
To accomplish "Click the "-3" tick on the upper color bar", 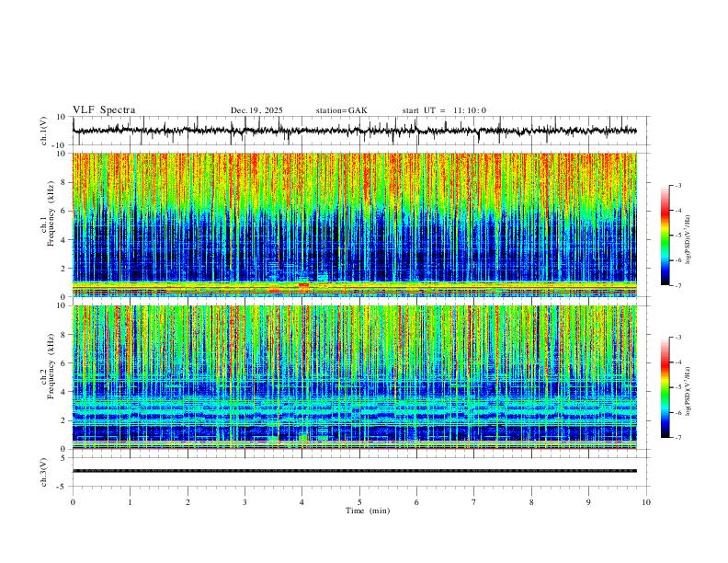I will [x=677, y=185].
